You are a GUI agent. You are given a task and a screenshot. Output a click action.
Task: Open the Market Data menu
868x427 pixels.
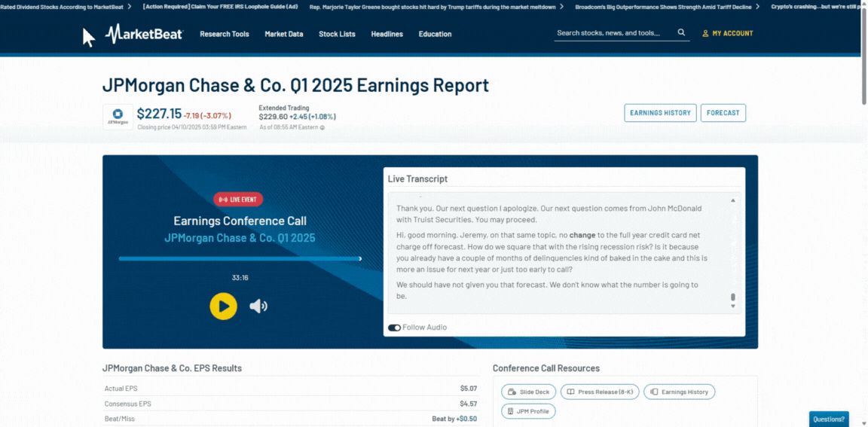284,34
